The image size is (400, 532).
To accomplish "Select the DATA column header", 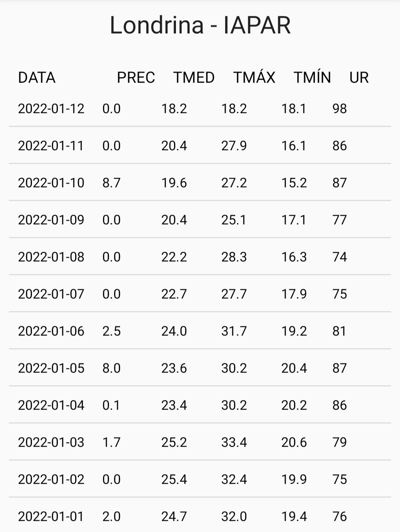I will [x=37, y=77].
